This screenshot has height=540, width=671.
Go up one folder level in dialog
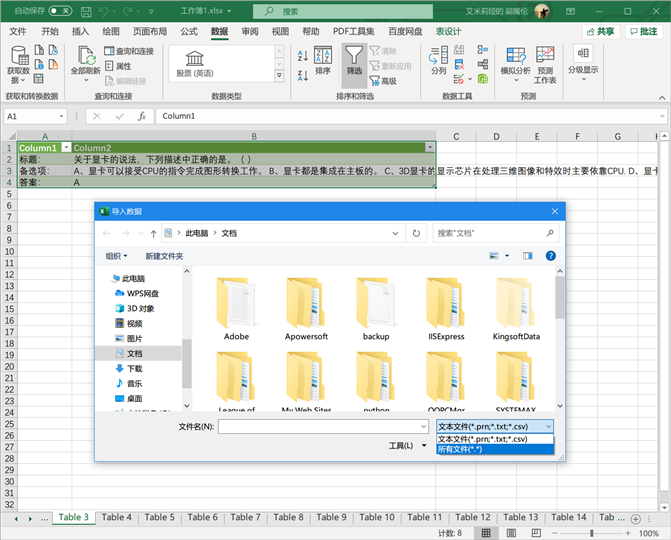[153, 233]
